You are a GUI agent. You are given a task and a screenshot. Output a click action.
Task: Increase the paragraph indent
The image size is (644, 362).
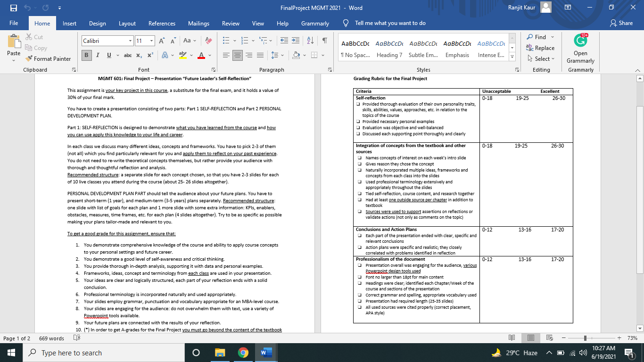295,41
